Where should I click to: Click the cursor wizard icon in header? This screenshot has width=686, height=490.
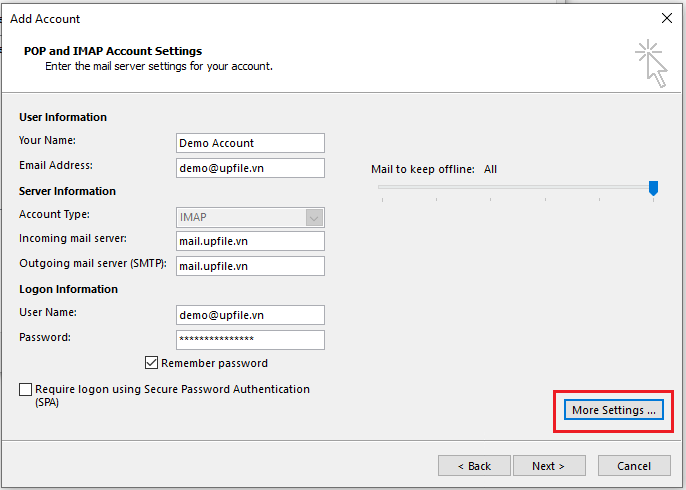pyautogui.click(x=650, y=63)
